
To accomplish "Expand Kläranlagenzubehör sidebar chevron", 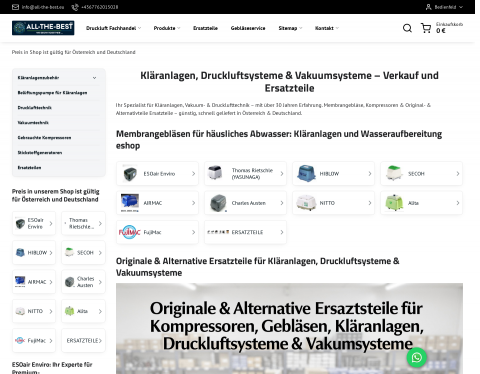I will pos(94,78).
